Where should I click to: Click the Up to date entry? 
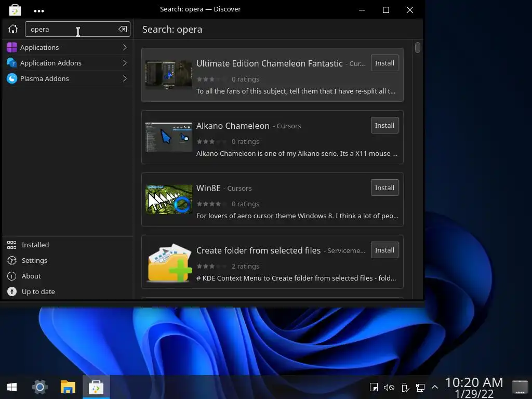[68, 292]
